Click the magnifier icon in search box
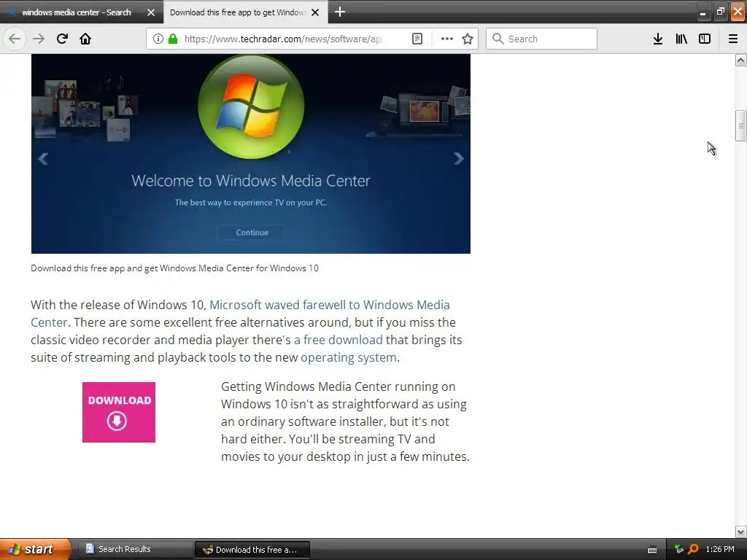Image resolution: width=747 pixels, height=560 pixels. [498, 39]
